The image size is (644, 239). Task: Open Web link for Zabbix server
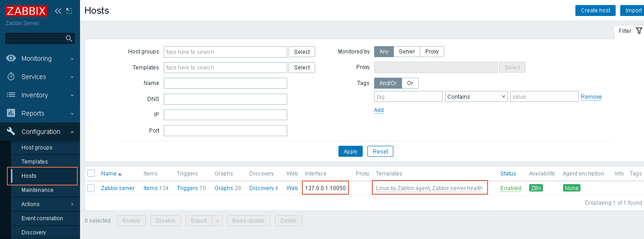(x=292, y=188)
